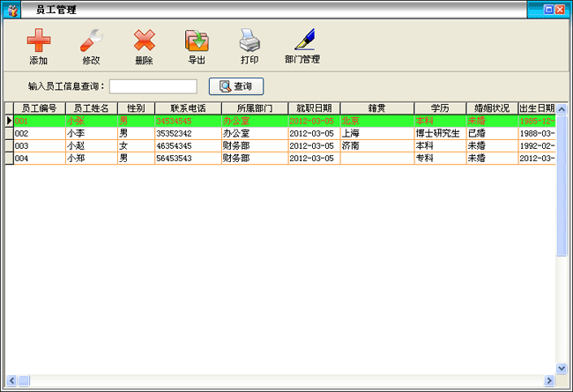Click the 删除 (Delete) red X icon
This screenshot has height=392, width=573.
pyautogui.click(x=144, y=41)
